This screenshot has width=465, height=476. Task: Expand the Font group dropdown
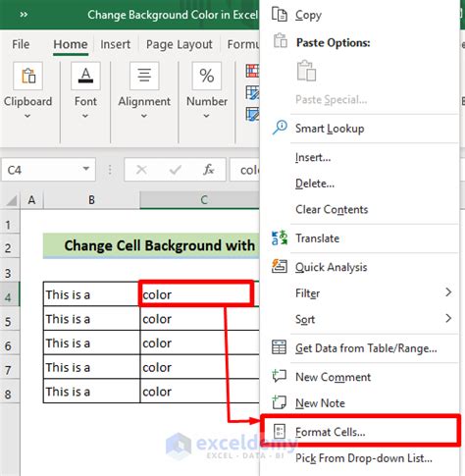[85, 116]
